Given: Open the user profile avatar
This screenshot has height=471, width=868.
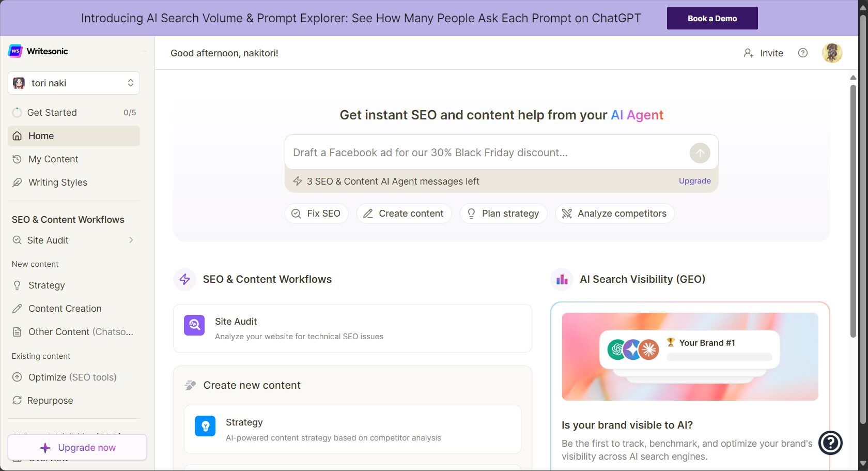Looking at the screenshot, I should click(832, 53).
